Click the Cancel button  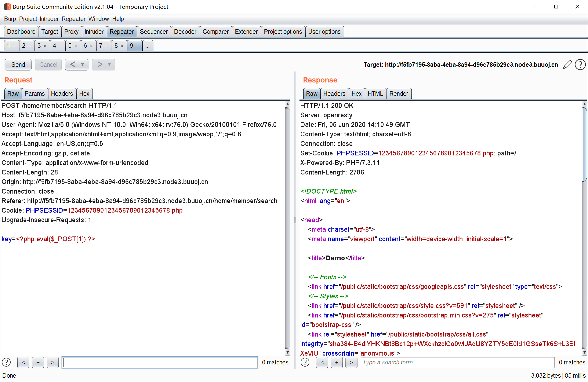pos(48,65)
